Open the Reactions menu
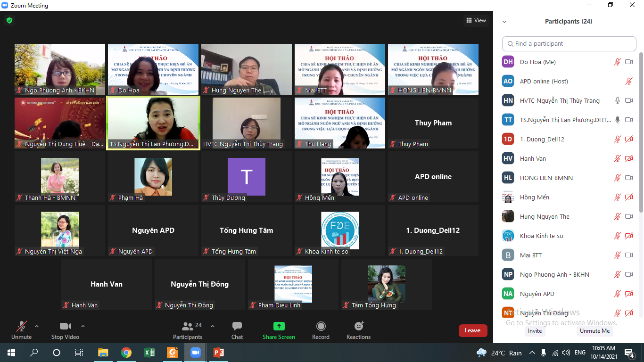The width and height of the screenshot is (644, 362). click(x=358, y=326)
